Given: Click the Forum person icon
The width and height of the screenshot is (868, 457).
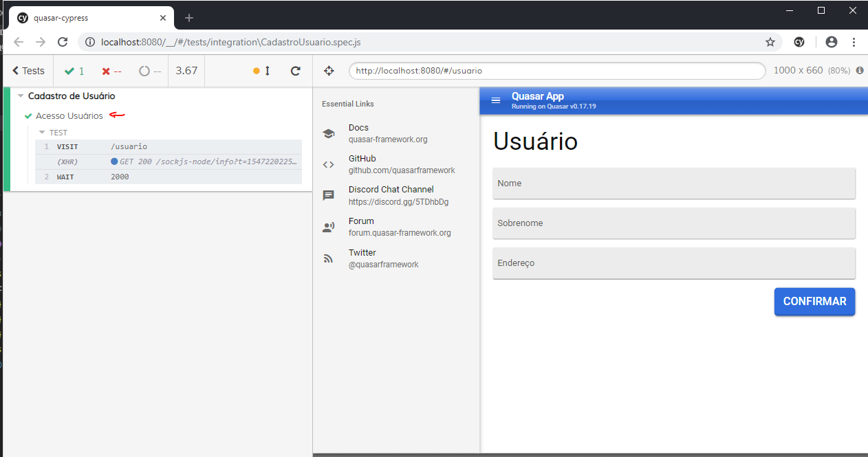Looking at the screenshot, I should pos(329,227).
